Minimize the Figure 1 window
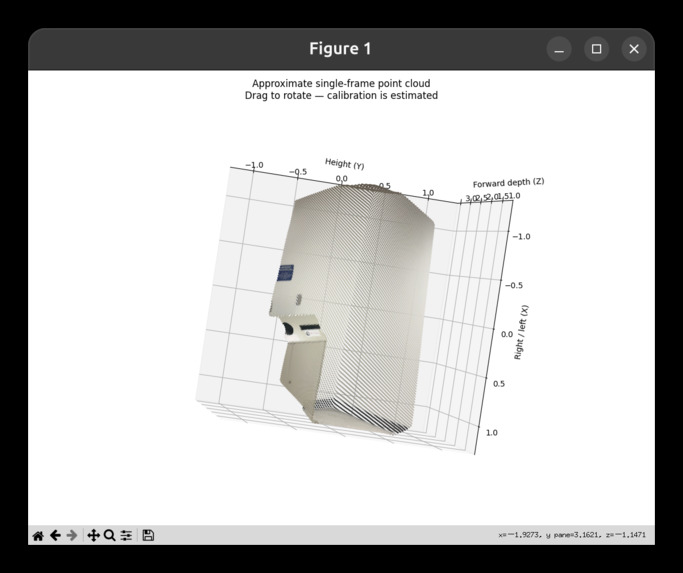Screen dimensions: 683x573 (559, 49)
